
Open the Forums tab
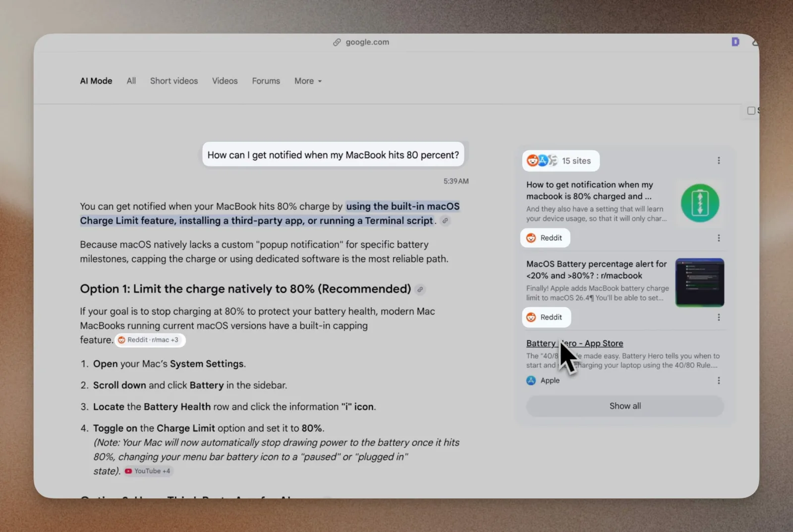(x=266, y=81)
